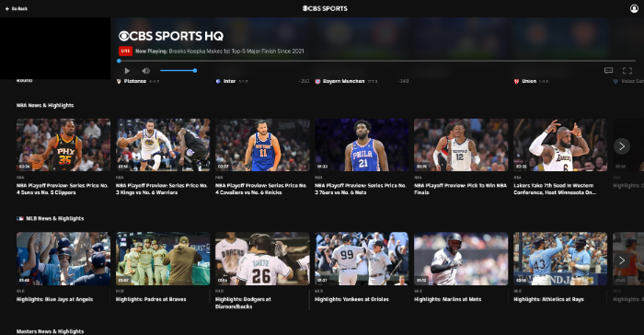The width and height of the screenshot is (644, 335).
Task: Click the CBS Sports HQ channel logo
Action: click(171, 36)
